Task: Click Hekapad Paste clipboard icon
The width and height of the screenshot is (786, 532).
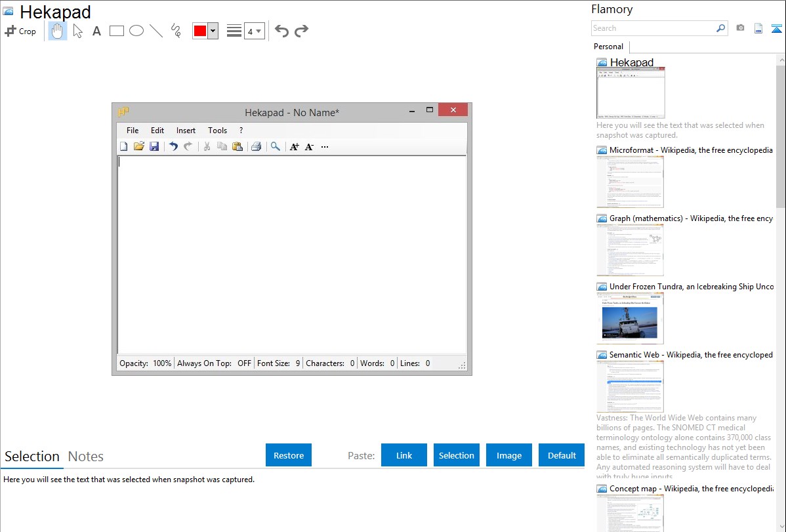Action: 238,146
